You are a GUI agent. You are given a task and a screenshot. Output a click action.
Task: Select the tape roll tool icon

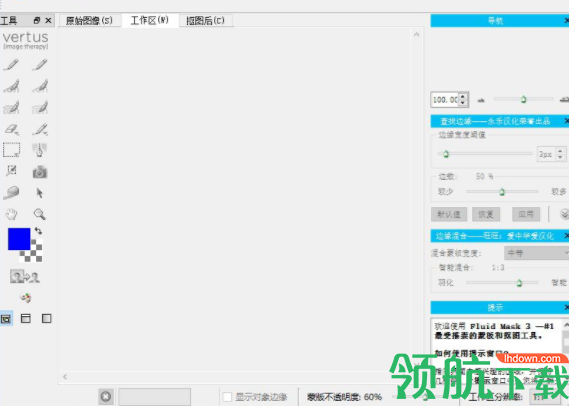click(11, 192)
